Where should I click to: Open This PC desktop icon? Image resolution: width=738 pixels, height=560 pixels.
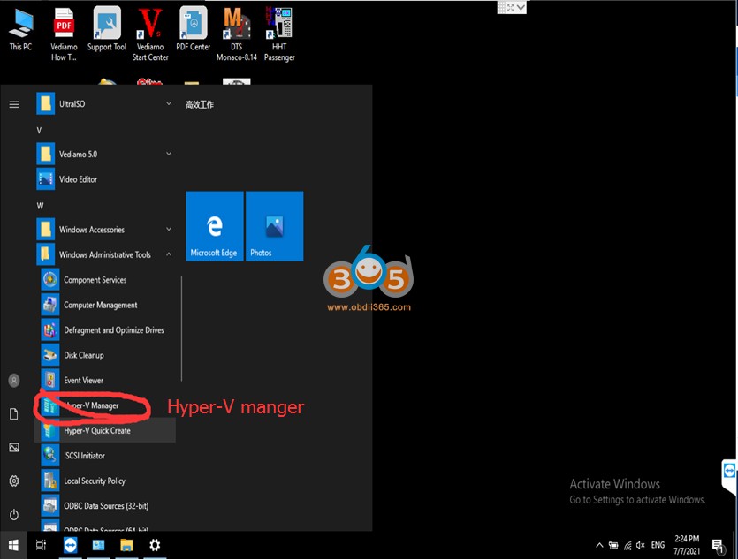pyautogui.click(x=20, y=30)
